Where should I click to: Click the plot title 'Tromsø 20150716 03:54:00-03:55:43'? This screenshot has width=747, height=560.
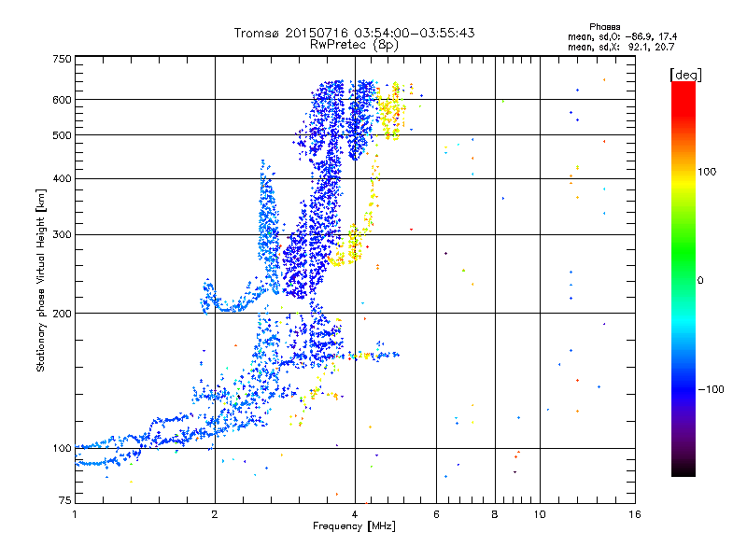pyautogui.click(x=354, y=33)
